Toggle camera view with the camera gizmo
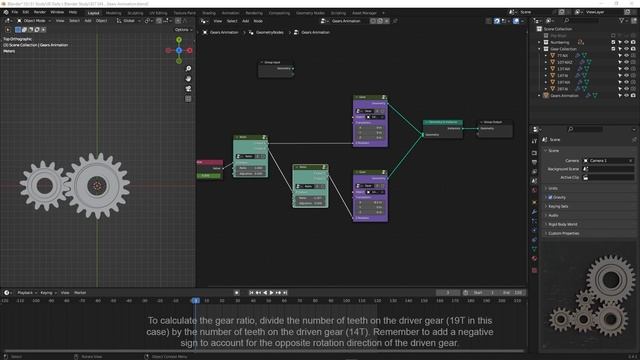The image size is (640, 360). pyautogui.click(x=188, y=89)
